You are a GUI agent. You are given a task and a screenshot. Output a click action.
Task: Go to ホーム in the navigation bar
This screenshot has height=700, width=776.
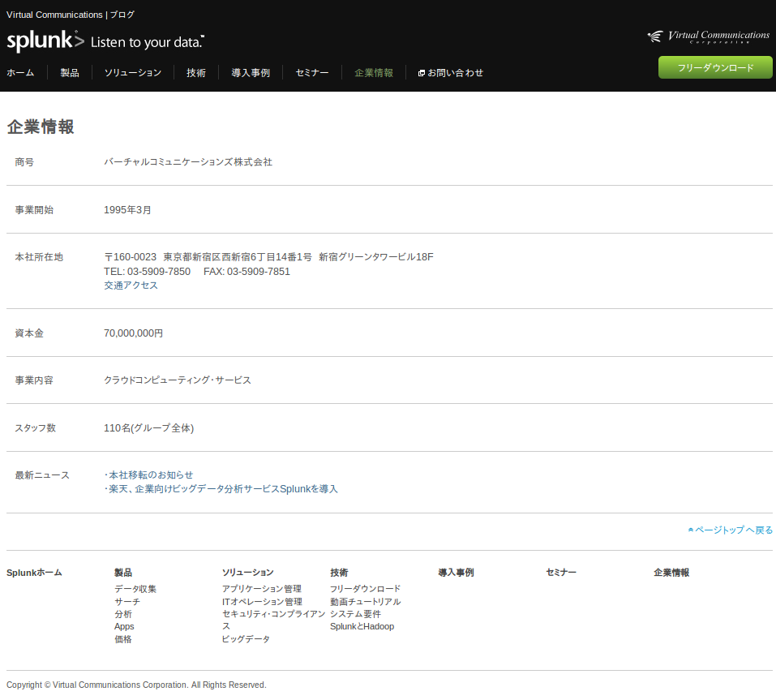(x=20, y=73)
